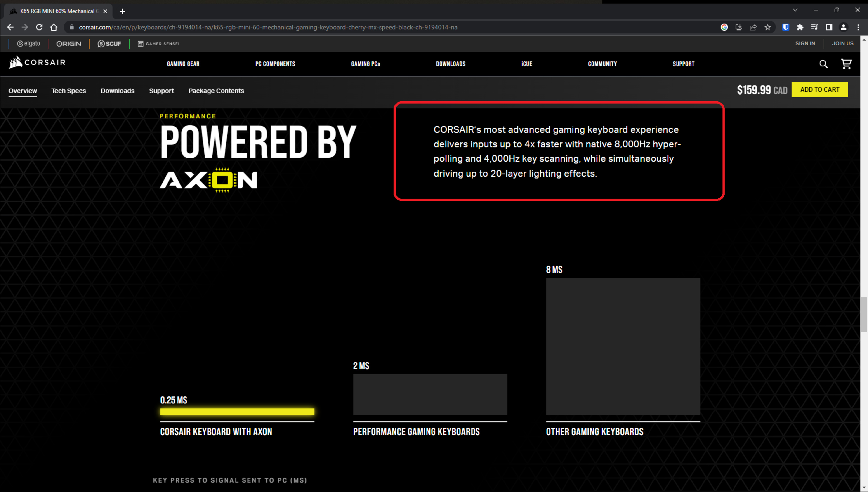Switch to the Tech Specs tab
868x492 pixels.
(x=68, y=91)
